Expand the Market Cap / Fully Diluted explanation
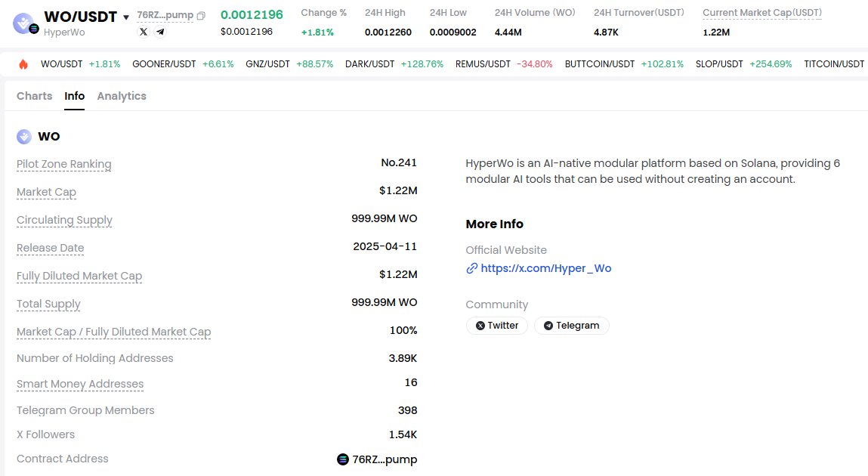 (x=113, y=332)
